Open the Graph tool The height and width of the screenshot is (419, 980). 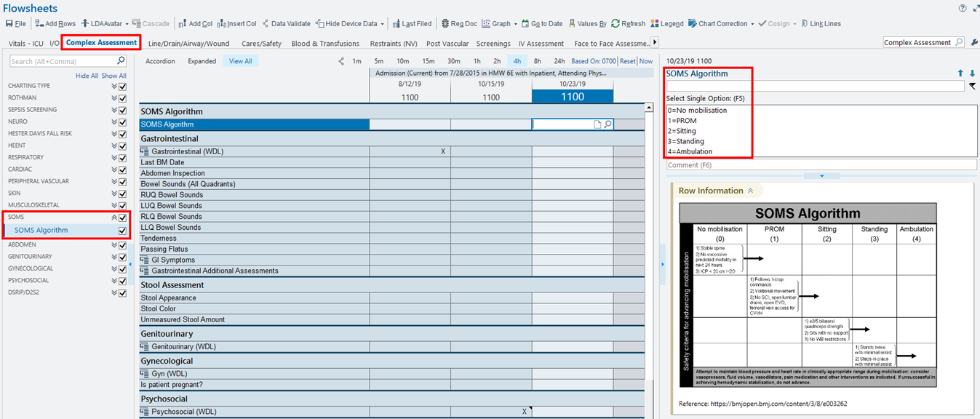pos(486,24)
